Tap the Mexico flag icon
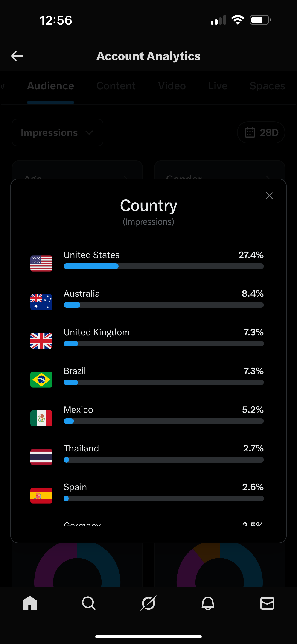The image size is (297, 644). tap(41, 418)
